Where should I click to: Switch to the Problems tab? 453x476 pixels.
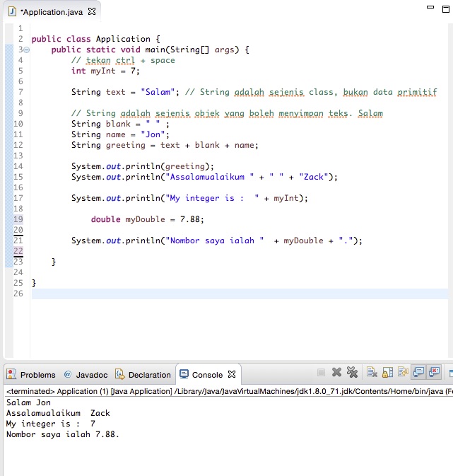pyautogui.click(x=31, y=375)
